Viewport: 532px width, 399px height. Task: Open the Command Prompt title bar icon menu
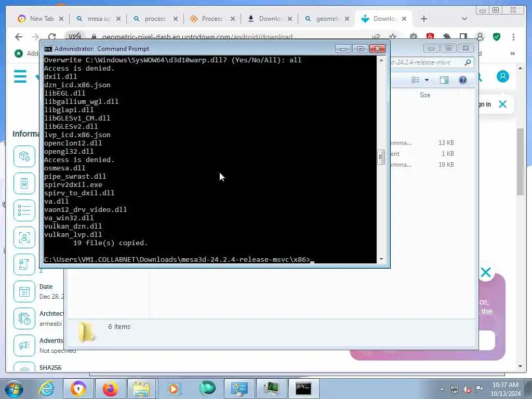(48, 49)
